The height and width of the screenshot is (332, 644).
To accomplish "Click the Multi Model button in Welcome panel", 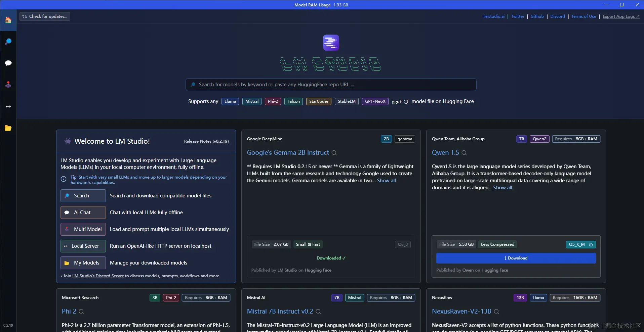I will (83, 229).
